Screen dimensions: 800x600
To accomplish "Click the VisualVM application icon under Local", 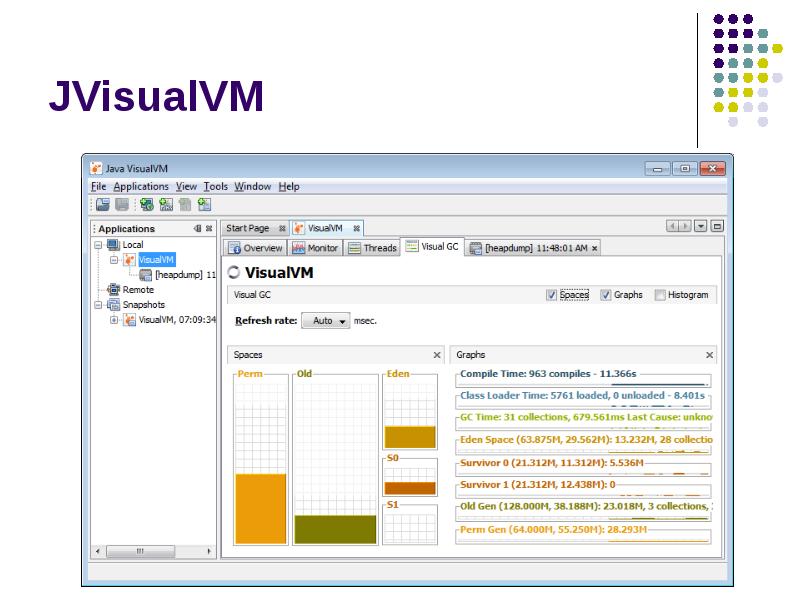I will pyautogui.click(x=130, y=260).
